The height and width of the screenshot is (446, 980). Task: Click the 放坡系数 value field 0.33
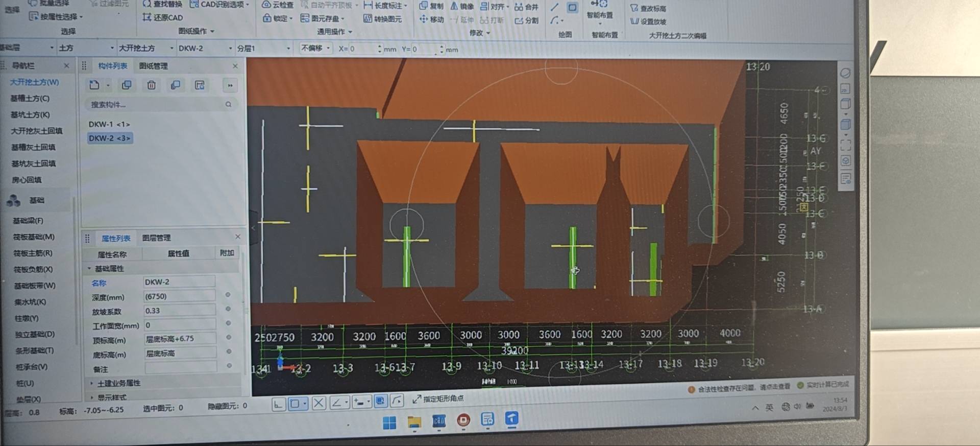tap(179, 310)
